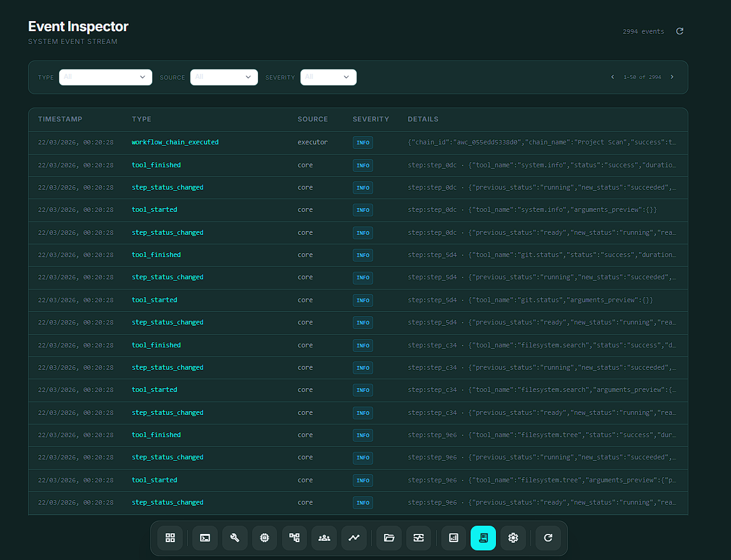Open the dashboard grid icon in dock
This screenshot has width=731, height=560.
point(170,538)
